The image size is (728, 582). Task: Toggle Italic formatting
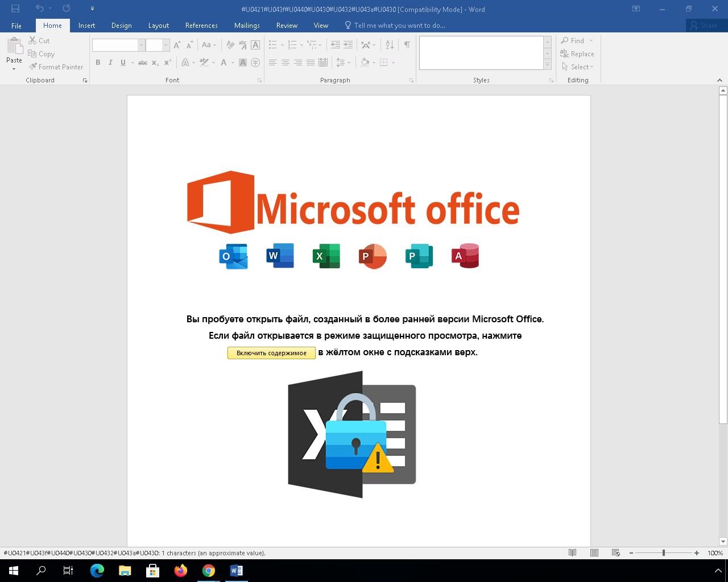click(x=110, y=63)
